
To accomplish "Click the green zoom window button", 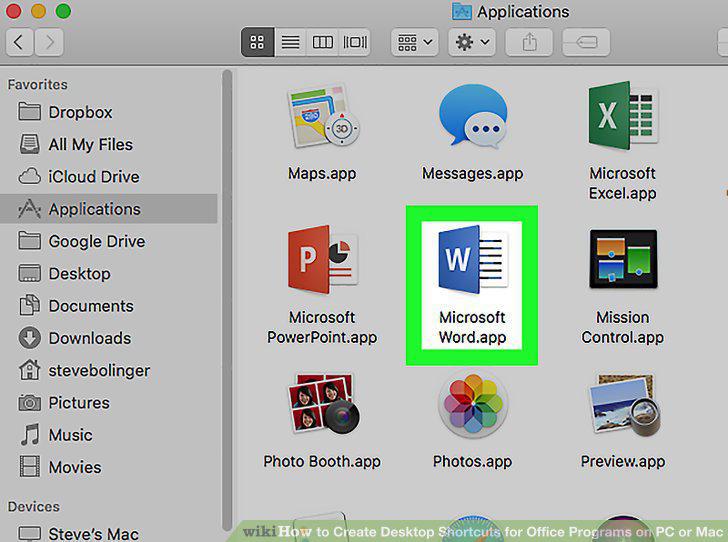I will (x=64, y=11).
